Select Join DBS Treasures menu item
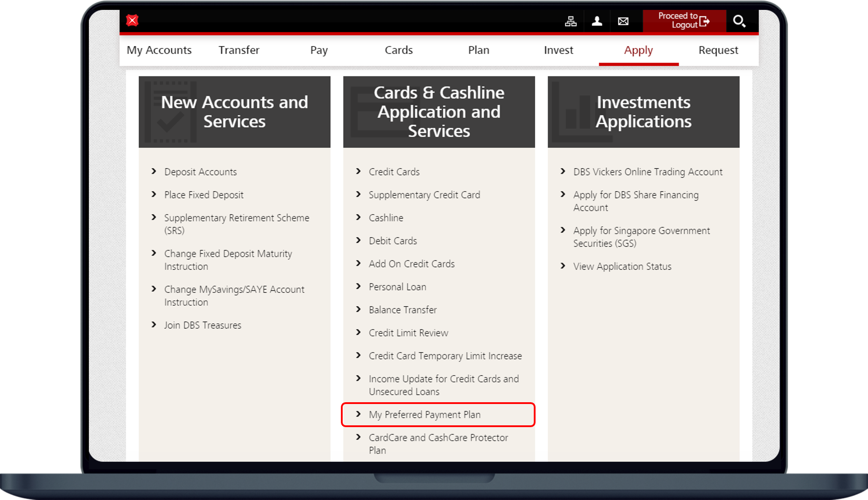This screenshot has width=868, height=500. coord(203,325)
